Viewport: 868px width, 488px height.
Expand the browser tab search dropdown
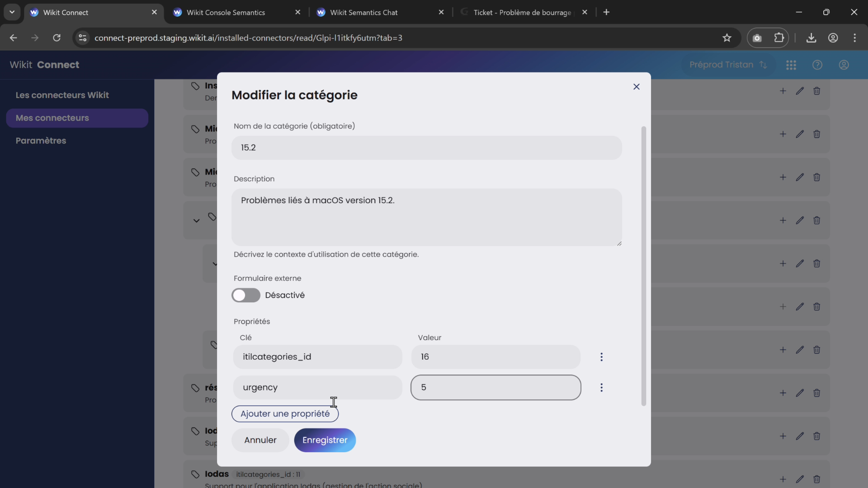[12, 12]
